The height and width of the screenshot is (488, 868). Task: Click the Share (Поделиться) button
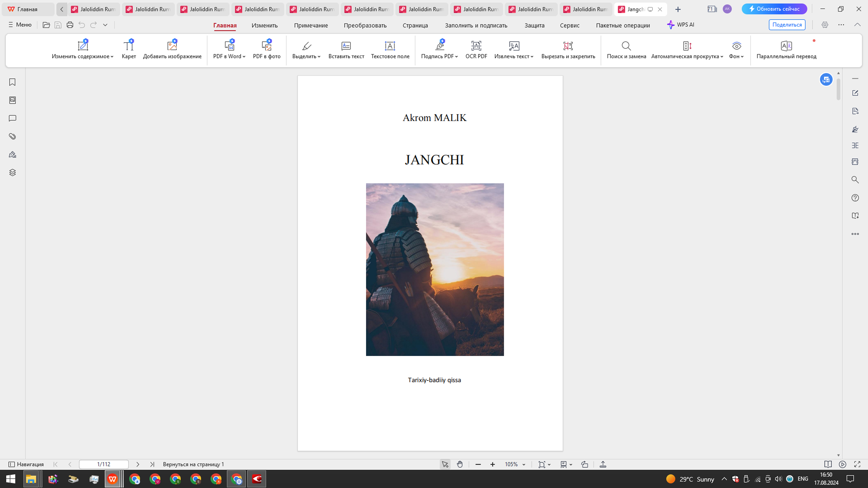[787, 25]
